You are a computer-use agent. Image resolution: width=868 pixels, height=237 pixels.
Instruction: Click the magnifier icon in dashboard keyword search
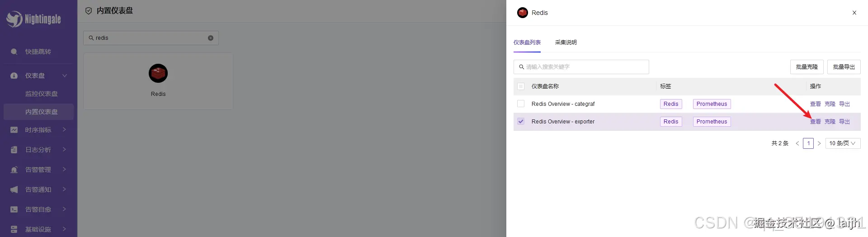click(522, 67)
